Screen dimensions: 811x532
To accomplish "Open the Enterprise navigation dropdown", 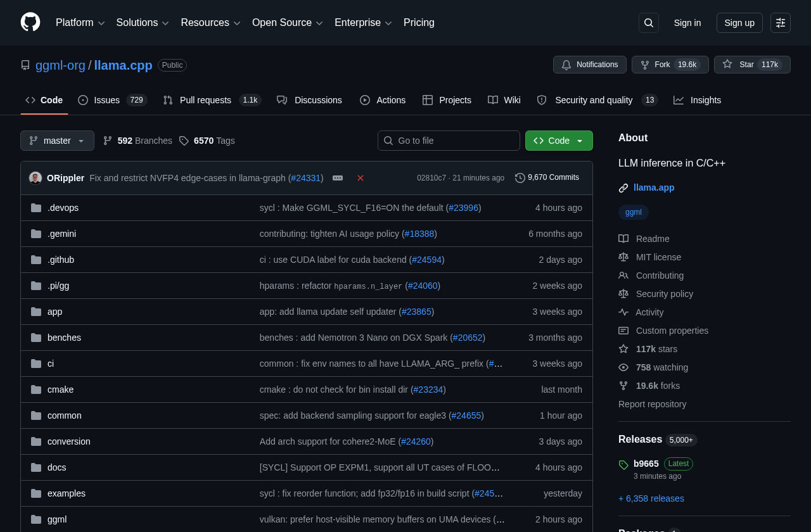I will [363, 23].
